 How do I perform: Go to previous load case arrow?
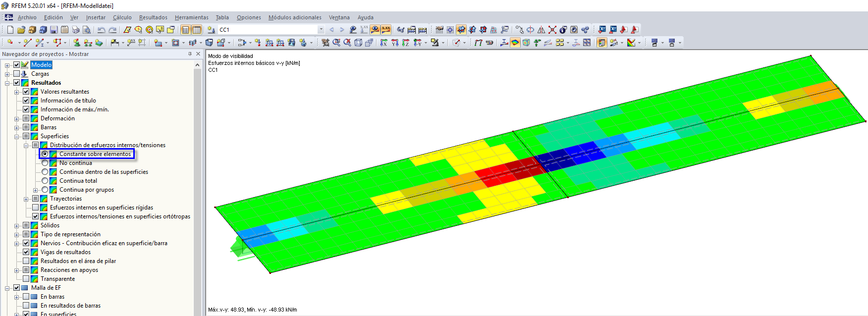[331, 30]
